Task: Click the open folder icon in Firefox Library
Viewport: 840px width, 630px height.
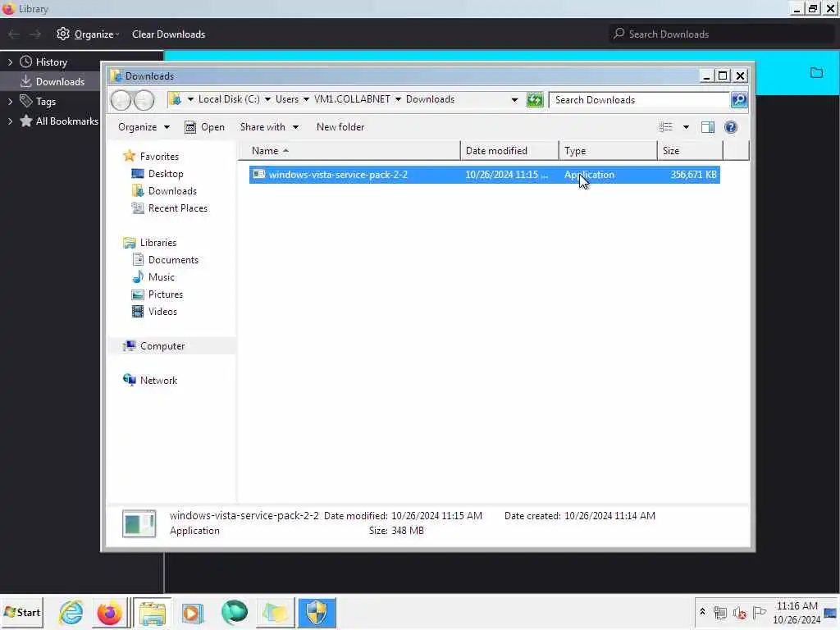Action: [816, 73]
